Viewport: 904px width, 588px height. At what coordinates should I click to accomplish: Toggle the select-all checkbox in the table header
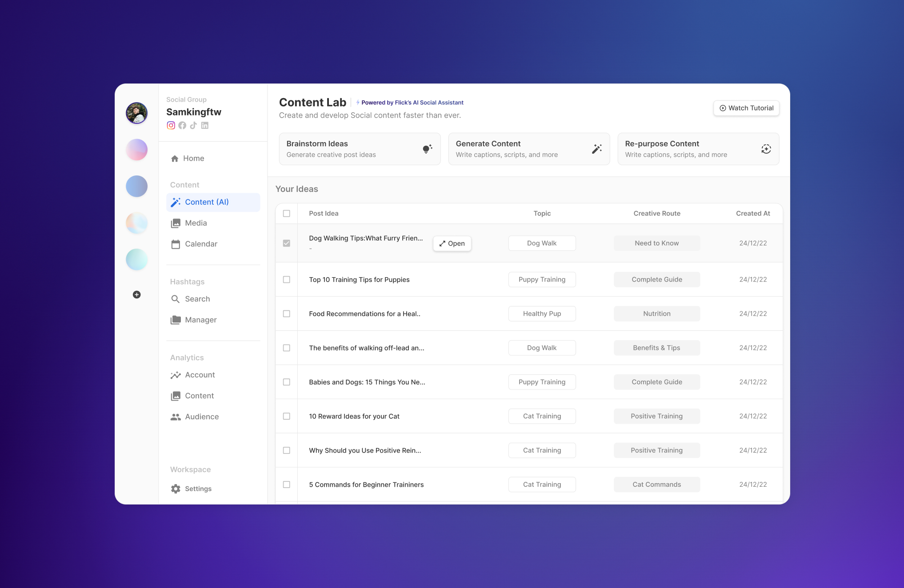click(x=287, y=214)
